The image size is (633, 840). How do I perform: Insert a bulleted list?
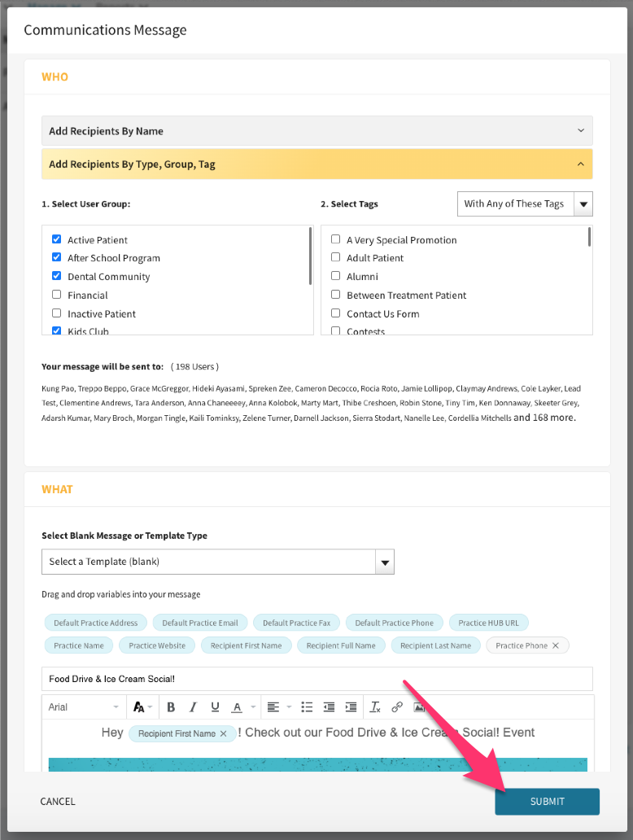[307, 707]
